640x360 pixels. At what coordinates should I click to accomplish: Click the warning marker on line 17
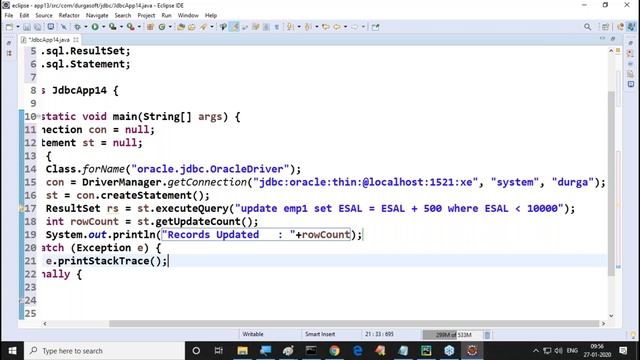21,209
